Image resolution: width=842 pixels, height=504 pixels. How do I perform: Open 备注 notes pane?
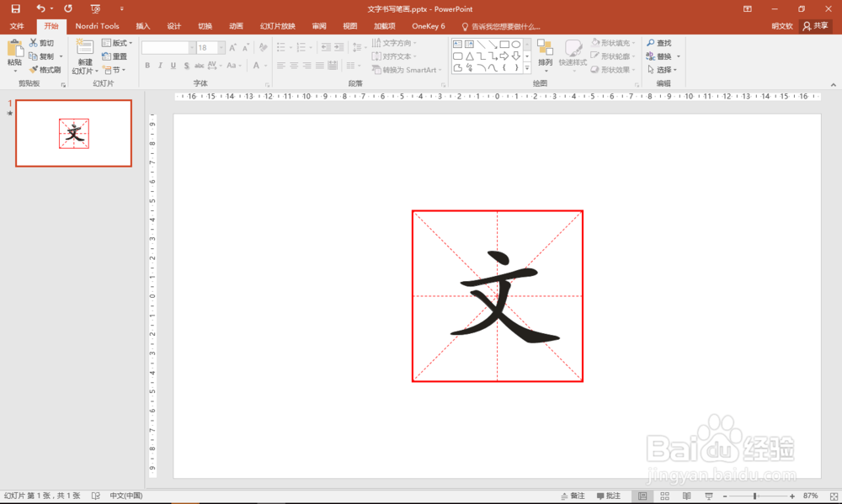tap(573, 496)
